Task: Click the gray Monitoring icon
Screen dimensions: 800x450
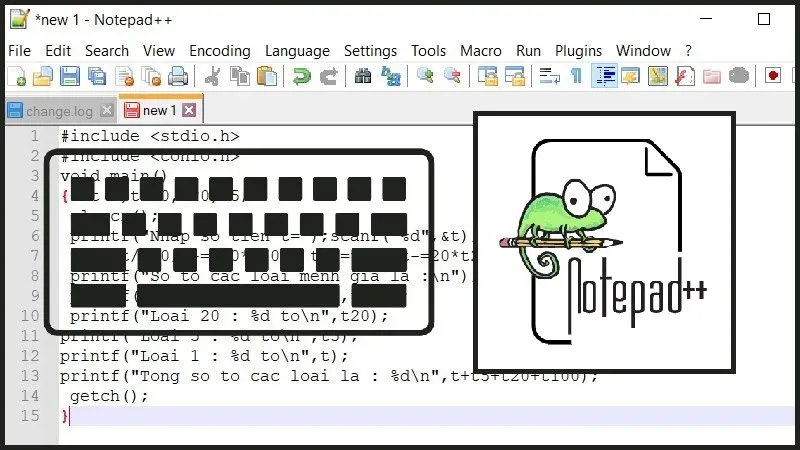Action: (739, 77)
